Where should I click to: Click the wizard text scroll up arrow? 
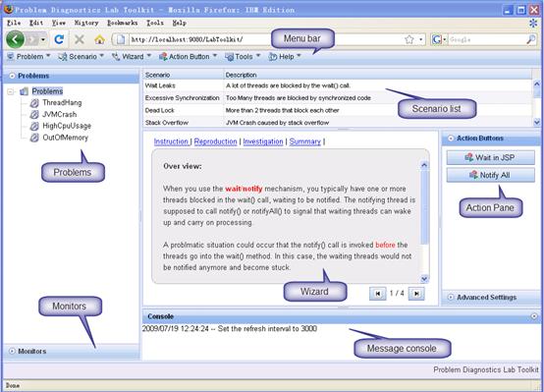click(424, 165)
